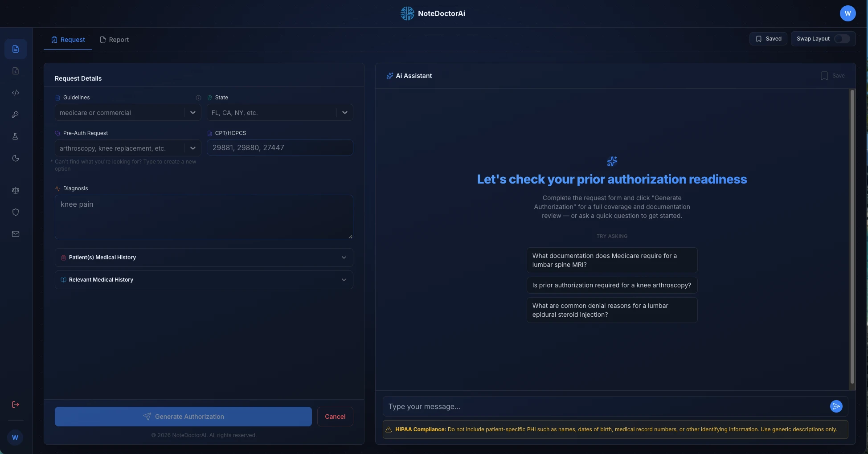Viewport: 868px width, 454px height.
Task: Expand Relevant Medical History section
Action: click(204, 280)
